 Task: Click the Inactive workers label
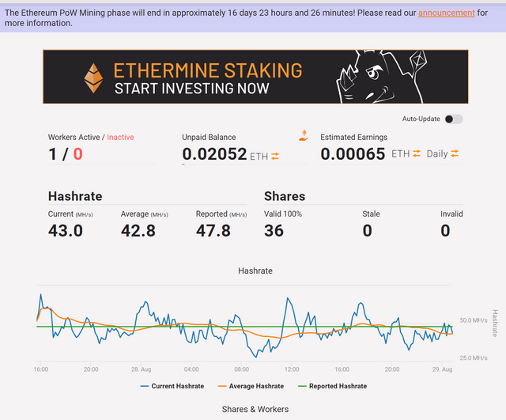pos(120,137)
